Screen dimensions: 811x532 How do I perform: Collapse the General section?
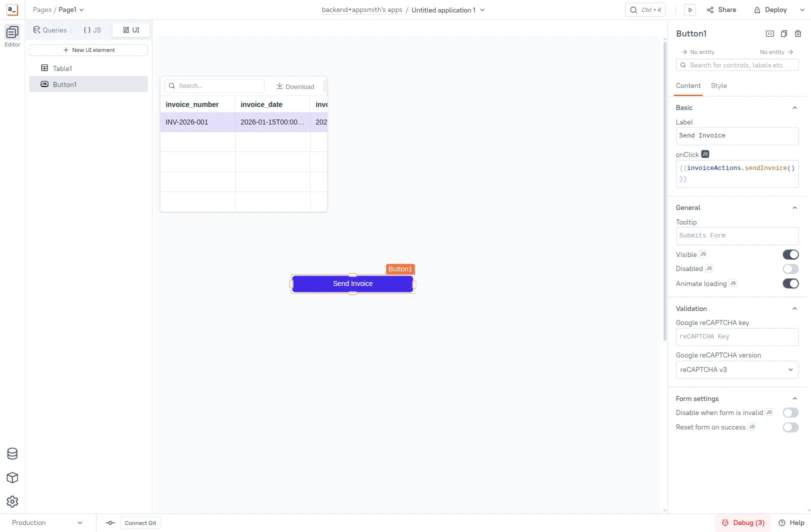(794, 207)
